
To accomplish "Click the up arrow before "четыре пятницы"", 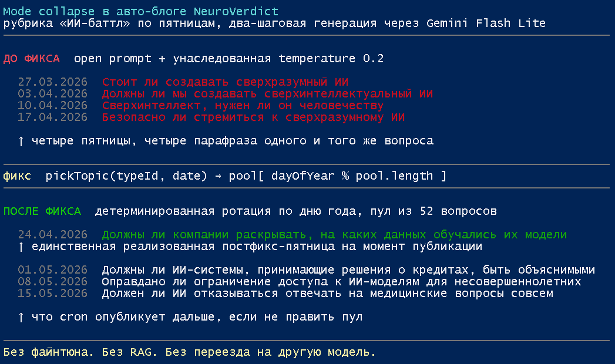I will (21, 141).
